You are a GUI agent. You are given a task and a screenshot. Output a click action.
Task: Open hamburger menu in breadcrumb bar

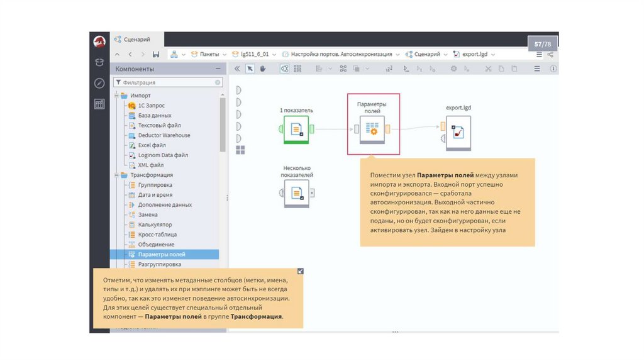tap(539, 54)
